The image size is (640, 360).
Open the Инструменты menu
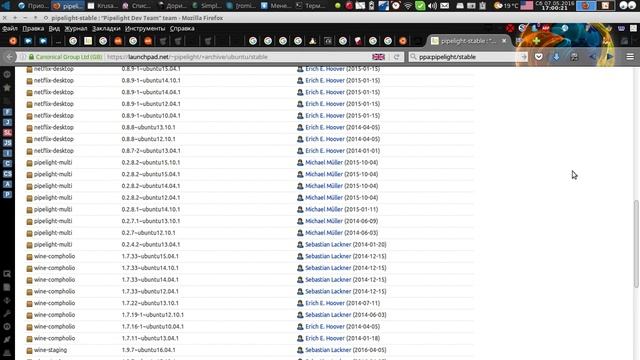(145, 28)
